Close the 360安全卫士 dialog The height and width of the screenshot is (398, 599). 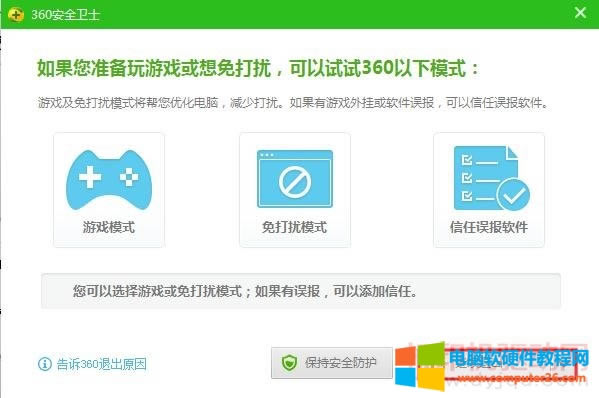pyautogui.click(x=580, y=13)
